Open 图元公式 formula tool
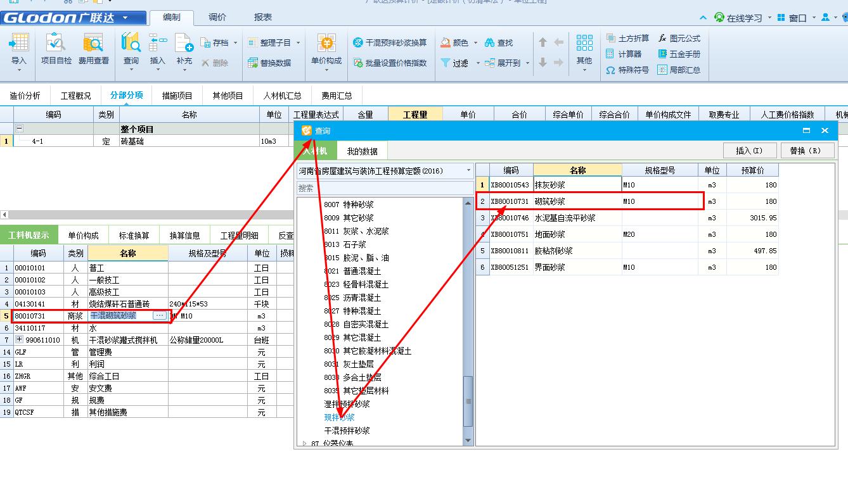 pyautogui.click(x=679, y=38)
